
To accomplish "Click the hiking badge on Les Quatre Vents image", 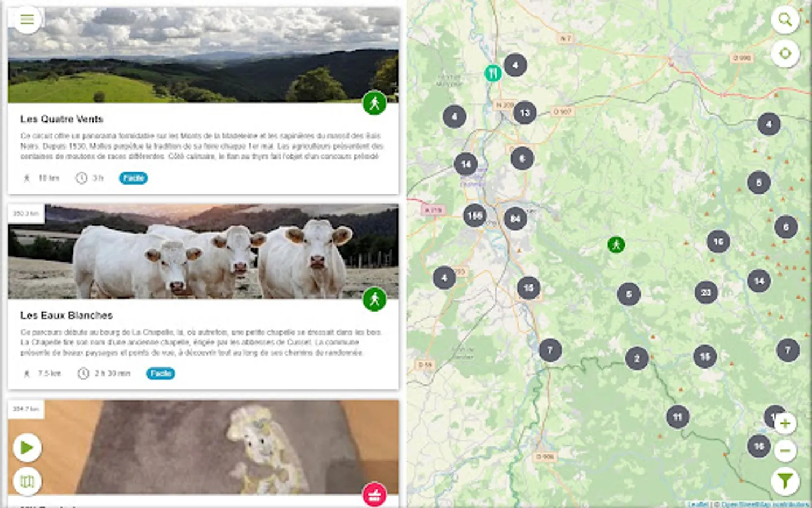I will (374, 103).
